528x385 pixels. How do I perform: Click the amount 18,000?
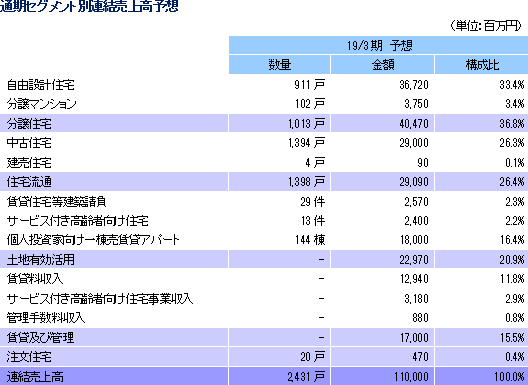tap(414, 240)
